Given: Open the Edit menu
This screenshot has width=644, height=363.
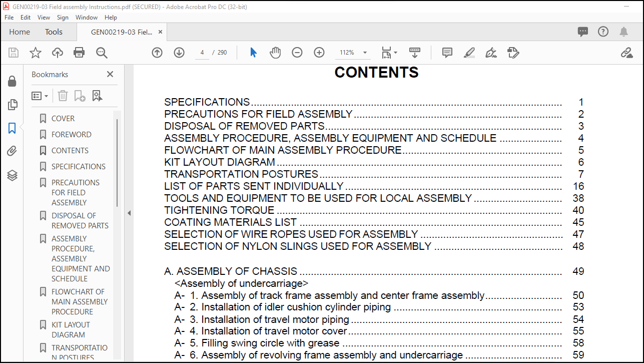Looking at the screenshot, I should 26,17.
